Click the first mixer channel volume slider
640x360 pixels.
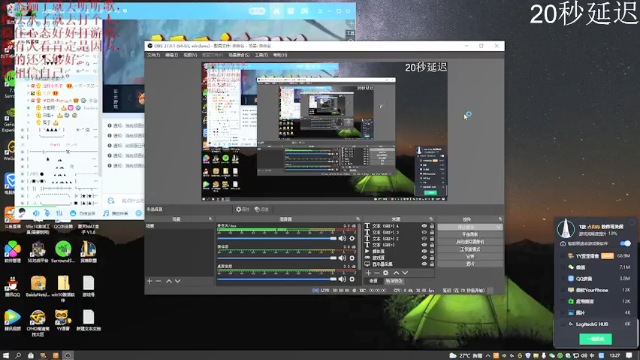click(x=277, y=238)
